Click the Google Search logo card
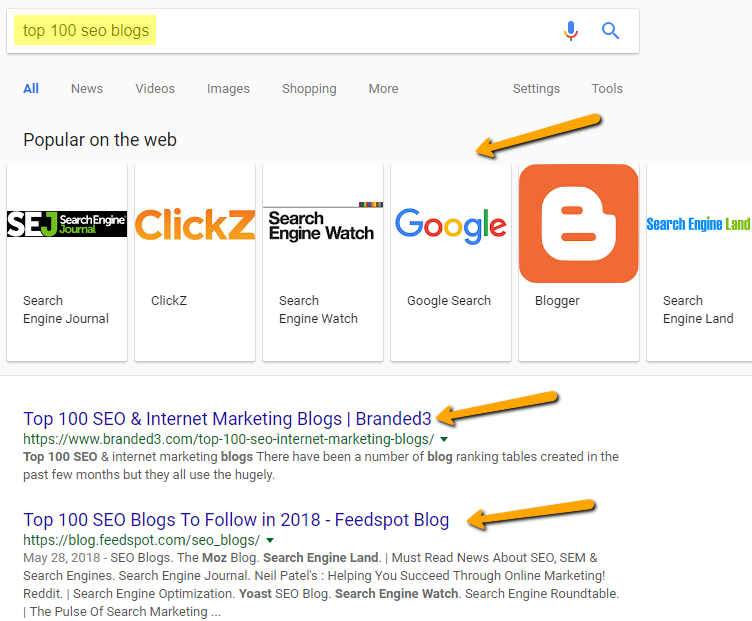 click(451, 260)
